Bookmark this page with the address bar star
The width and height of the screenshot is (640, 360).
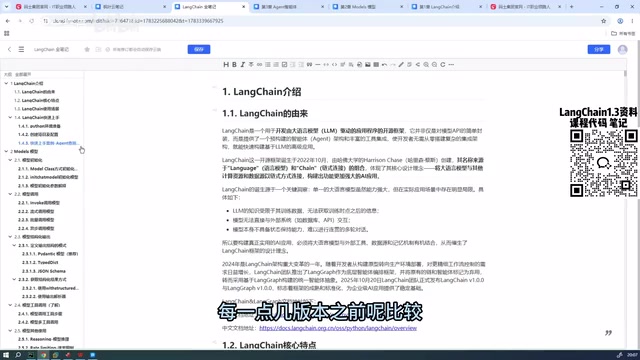tap(604, 21)
